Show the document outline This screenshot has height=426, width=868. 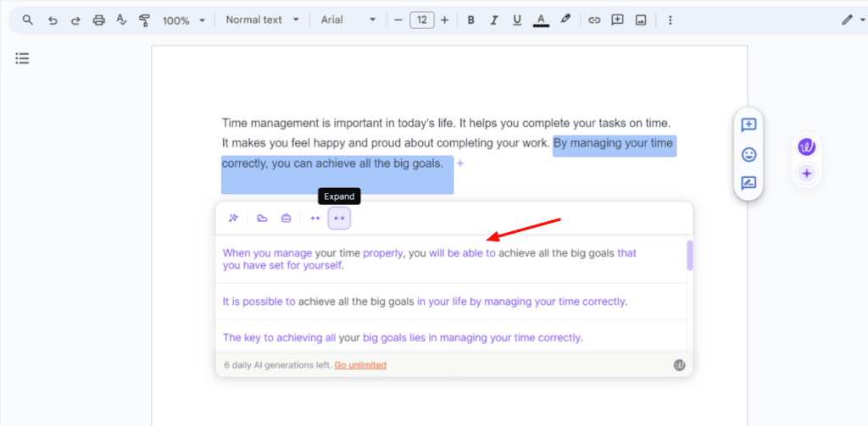coord(22,58)
